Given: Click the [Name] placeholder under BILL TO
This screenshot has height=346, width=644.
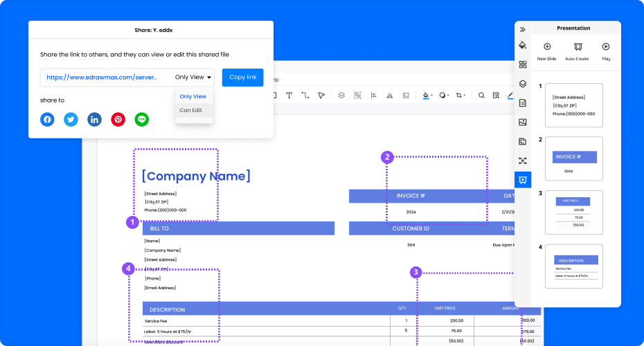Looking at the screenshot, I should [x=152, y=241].
